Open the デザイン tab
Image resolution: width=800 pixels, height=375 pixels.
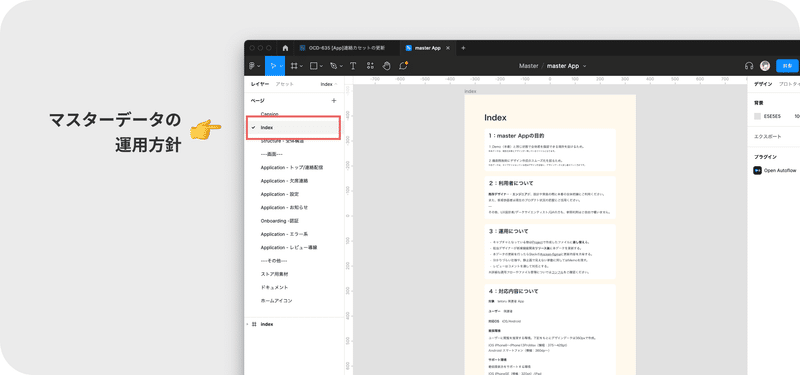763,84
